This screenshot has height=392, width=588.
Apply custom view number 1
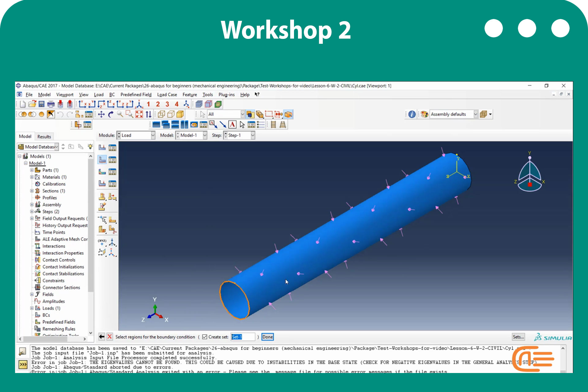click(148, 104)
